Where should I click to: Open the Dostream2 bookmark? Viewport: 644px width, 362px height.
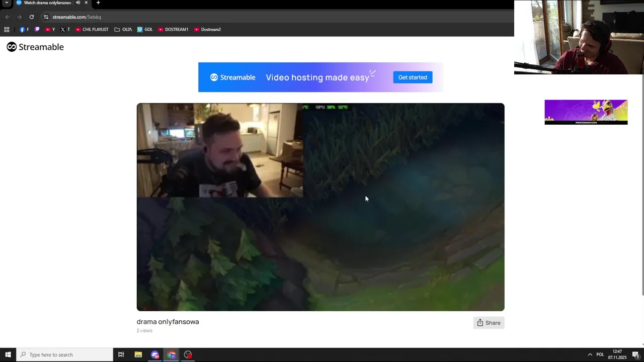[x=207, y=30]
